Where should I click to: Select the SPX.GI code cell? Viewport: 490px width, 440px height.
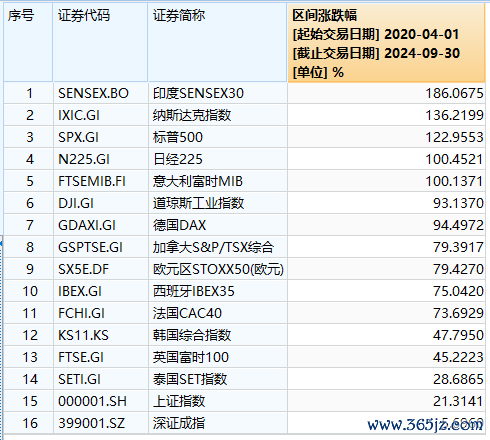click(100, 137)
